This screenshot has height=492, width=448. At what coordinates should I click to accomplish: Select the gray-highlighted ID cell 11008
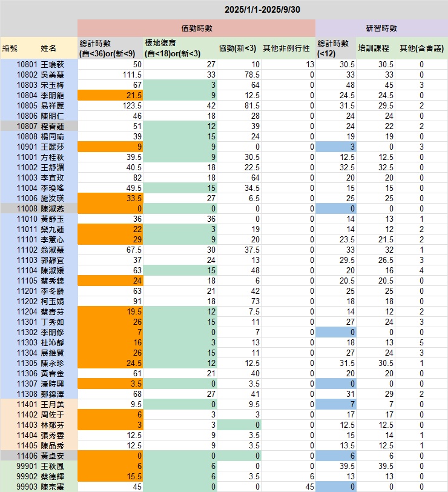(27, 208)
